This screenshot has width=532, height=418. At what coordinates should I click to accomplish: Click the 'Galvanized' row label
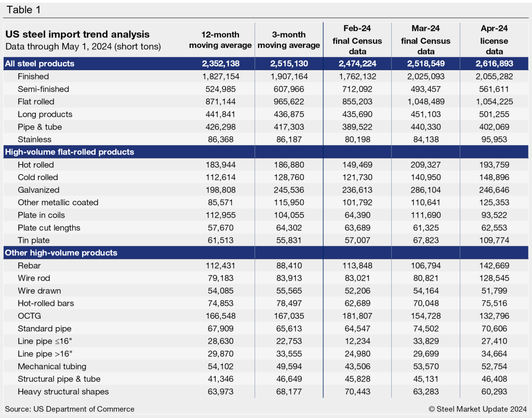pos(38,190)
